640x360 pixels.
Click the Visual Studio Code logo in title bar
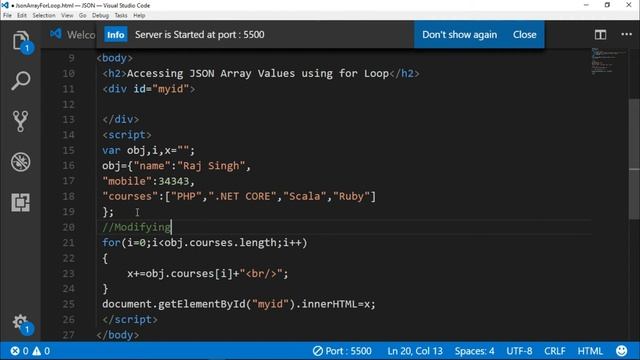click(5, 5)
